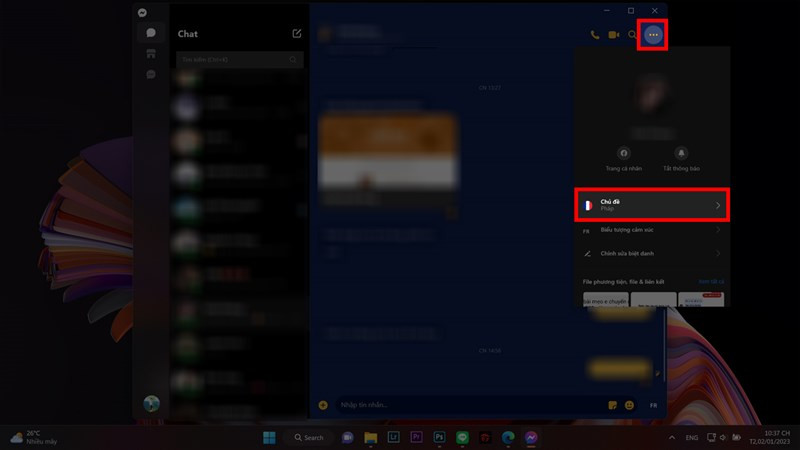Expand the Chủ đề theme option
Screen dimensions: 800x450
point(652,205)
